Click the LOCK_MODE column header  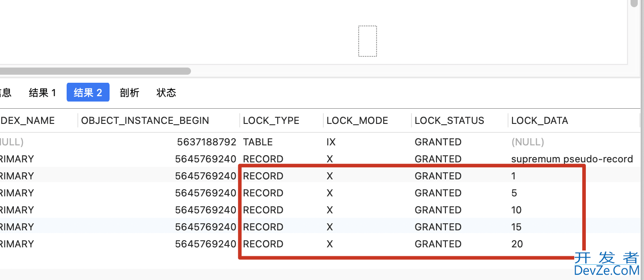pos(357,121)
